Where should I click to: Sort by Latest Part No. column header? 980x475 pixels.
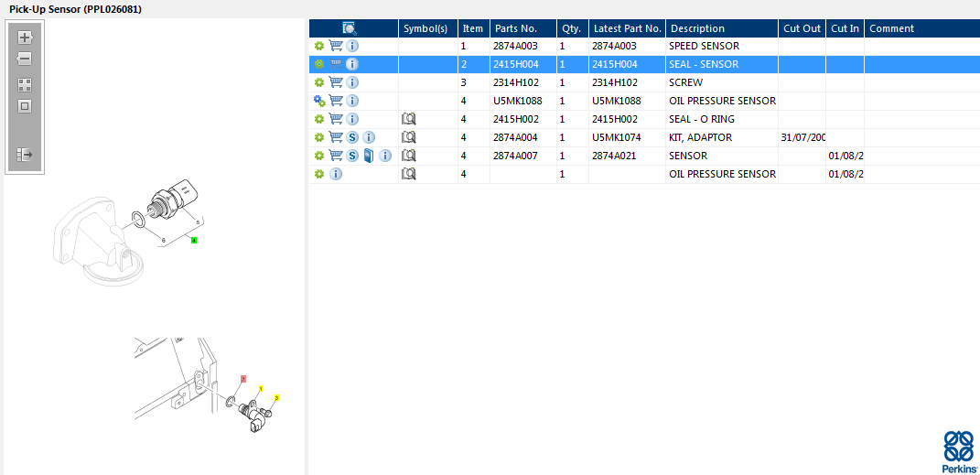pyautogui.click(x=628, y=28)
